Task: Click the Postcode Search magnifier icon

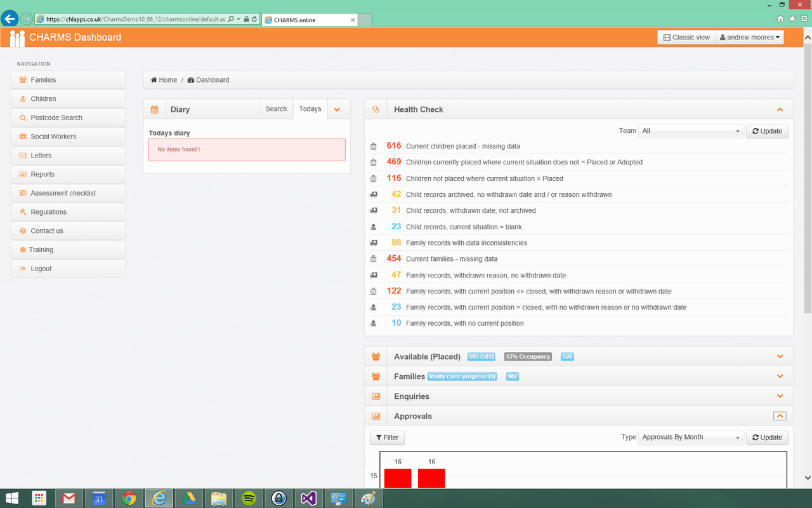Action: coord(23,117)
